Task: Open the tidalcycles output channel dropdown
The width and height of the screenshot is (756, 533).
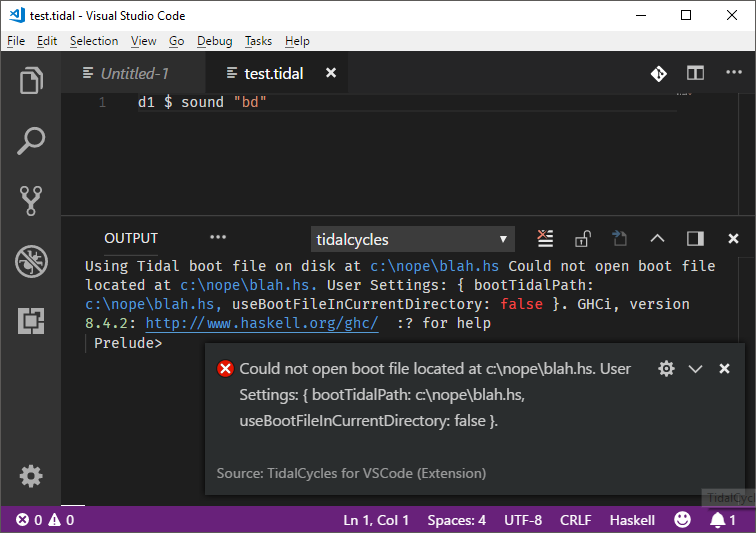Action: click(413, 239)
